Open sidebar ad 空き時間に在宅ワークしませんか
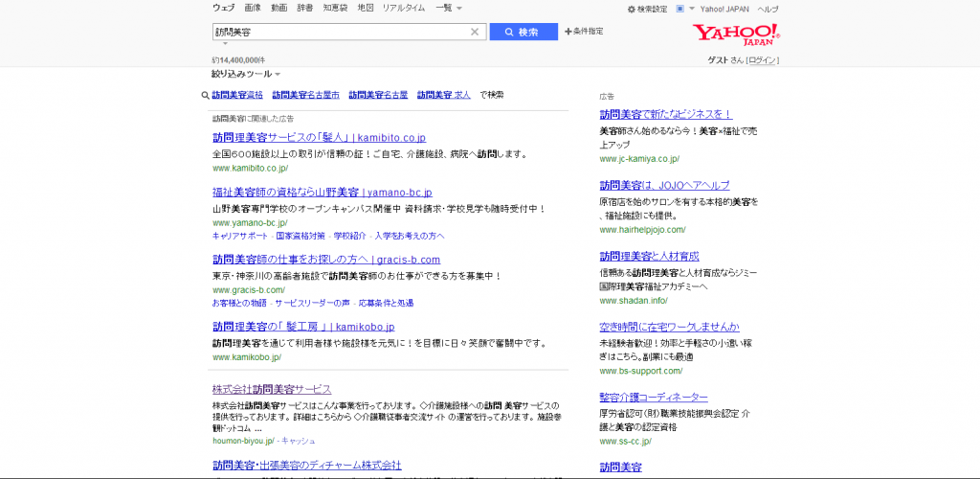 click(x=669, y=327)
